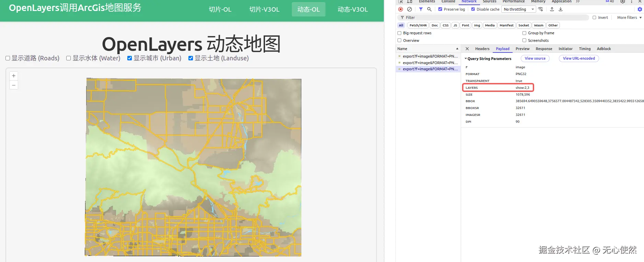Viewport: 644px width, 262px height.
Task: Clear the network log
Action: (409, 9)
